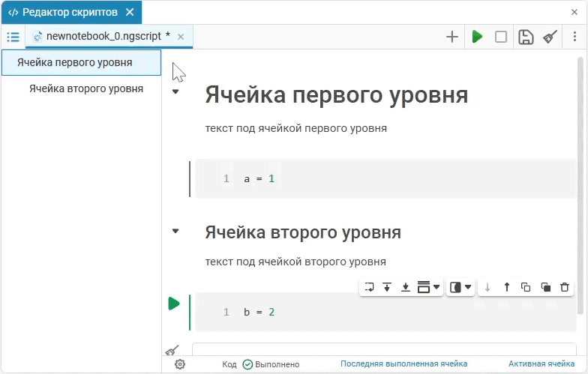Screen dimensions: 588x374
Task: Collapse the Ячейка первого уровня section
Action: point(175,91)
